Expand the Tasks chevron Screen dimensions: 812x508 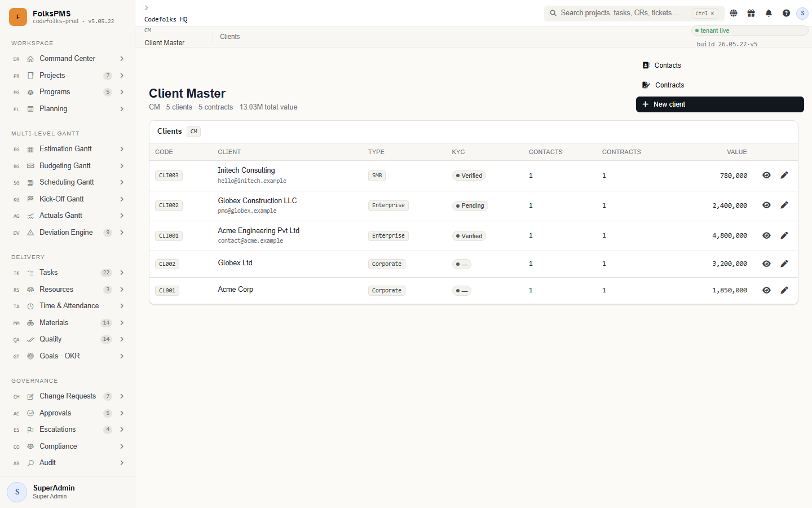[x=122, y=273]
